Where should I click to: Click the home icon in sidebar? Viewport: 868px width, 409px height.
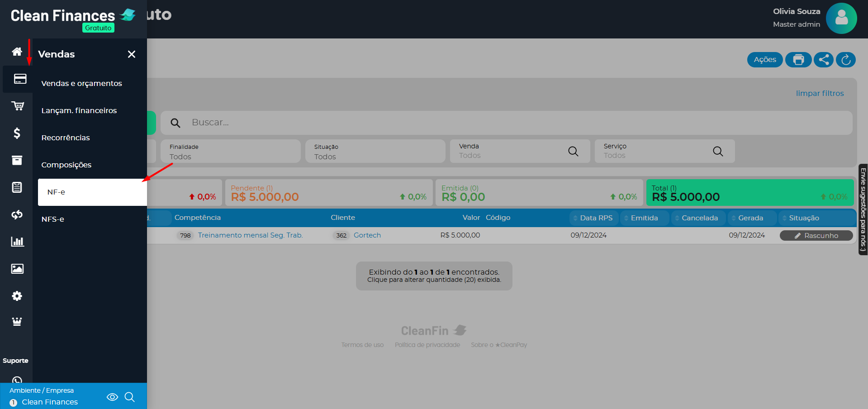point(17,52)
